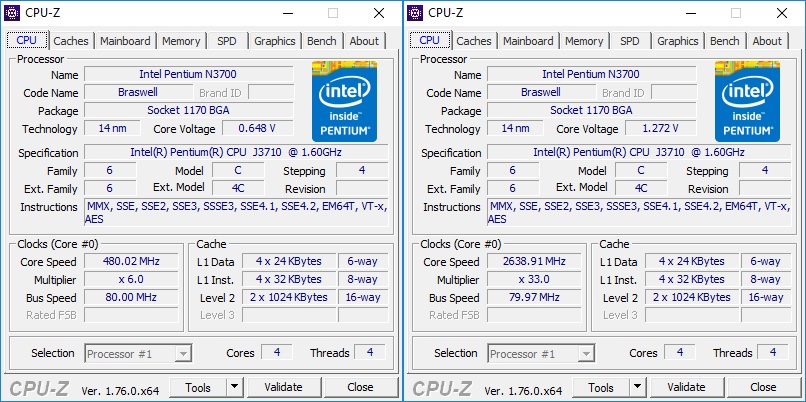Switch to Bench tab in right window
Image resolution: width=806 pixels, height=402 pixels.
pyautogui.click(x=725, y=41)
